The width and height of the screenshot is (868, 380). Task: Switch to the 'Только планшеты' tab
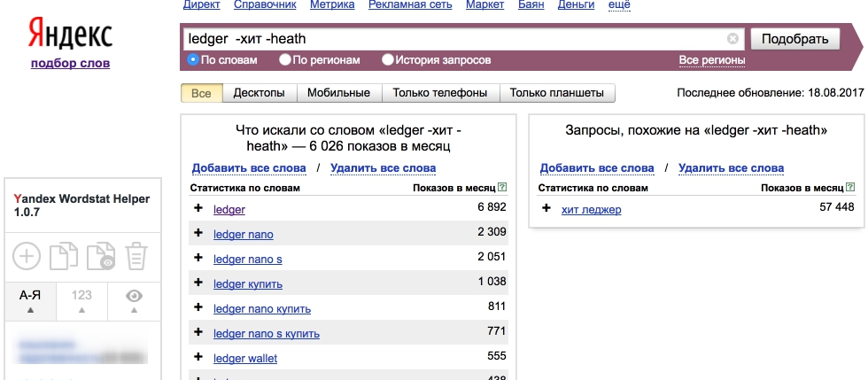click(x=557, y=93)
